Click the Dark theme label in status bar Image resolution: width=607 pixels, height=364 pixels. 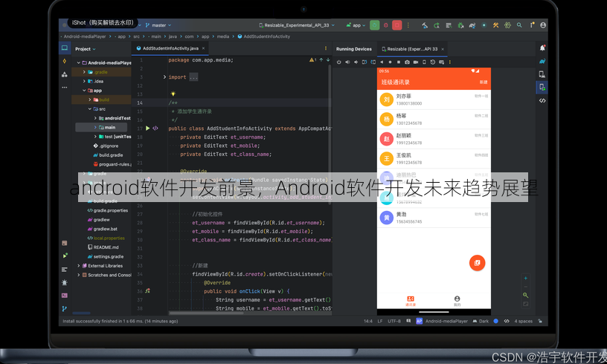(484, 321)
